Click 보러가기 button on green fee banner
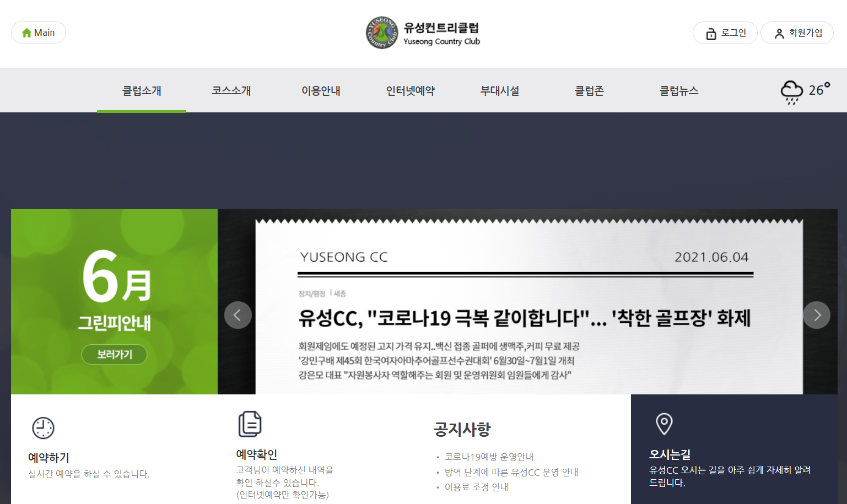Viewport: 847px width, 504px height. (x=114, y=354)
